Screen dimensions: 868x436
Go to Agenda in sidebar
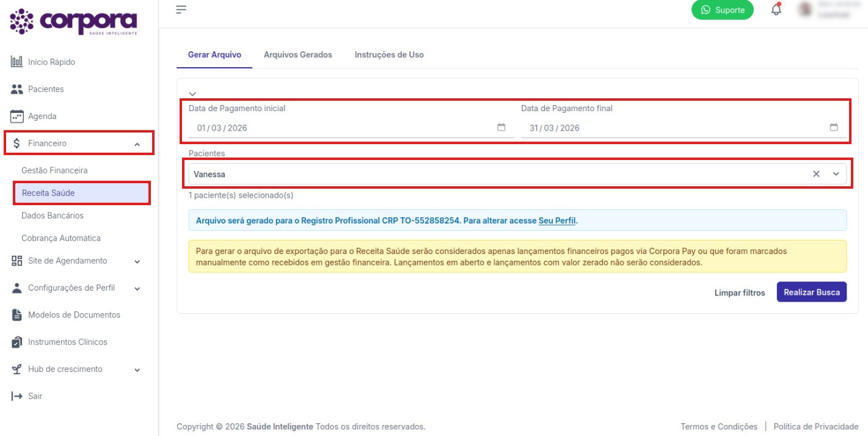point(42,116)
